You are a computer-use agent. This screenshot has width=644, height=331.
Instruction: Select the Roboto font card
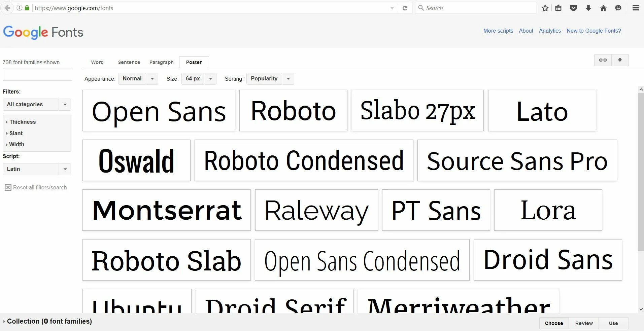(293, 111)
